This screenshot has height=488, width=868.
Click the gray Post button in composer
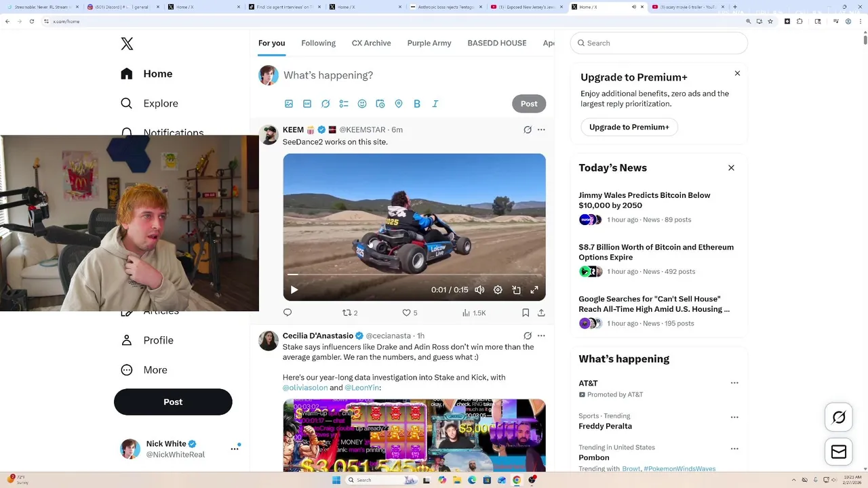(x=529, y=104)
